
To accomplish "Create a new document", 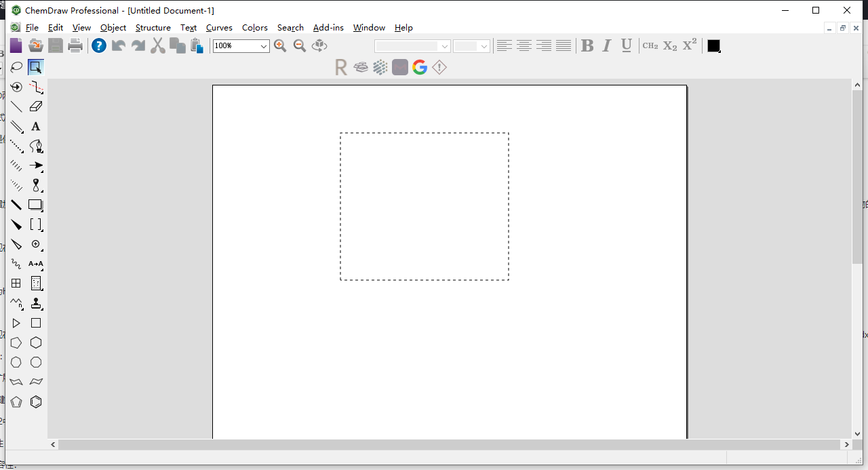I will point(16,45).
